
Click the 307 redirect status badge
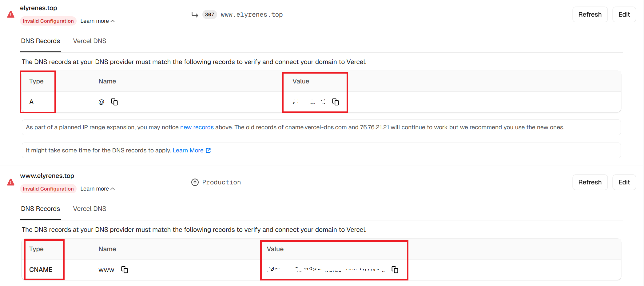[x=210, y=14]
